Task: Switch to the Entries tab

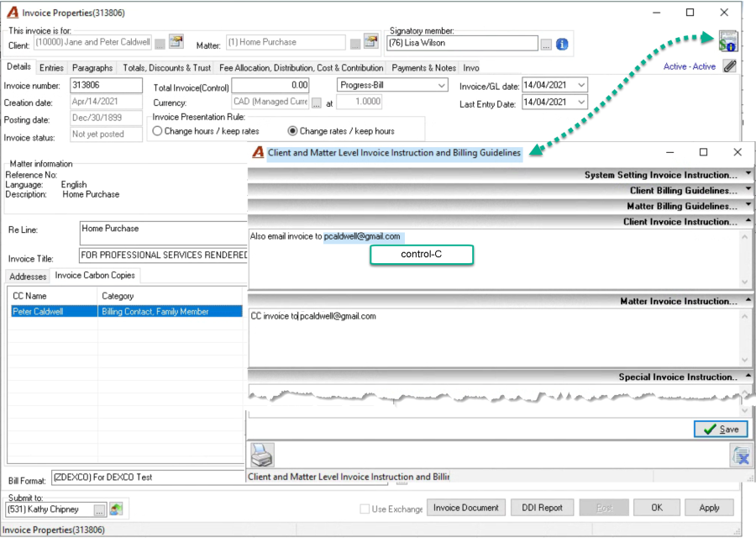Action: [x=51, y=67]
